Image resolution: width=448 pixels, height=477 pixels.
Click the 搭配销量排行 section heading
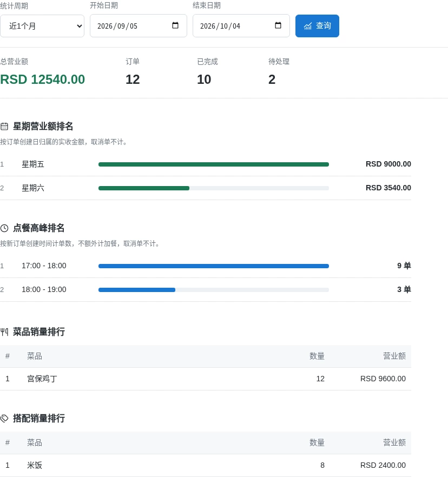(38, 418)
